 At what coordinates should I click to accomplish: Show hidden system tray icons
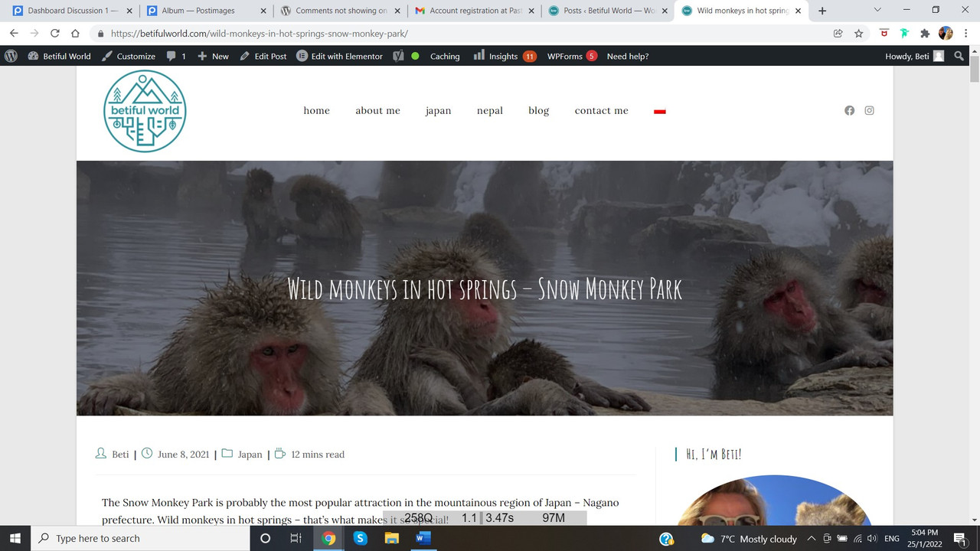pyautogui.click(x=811, y=538)
